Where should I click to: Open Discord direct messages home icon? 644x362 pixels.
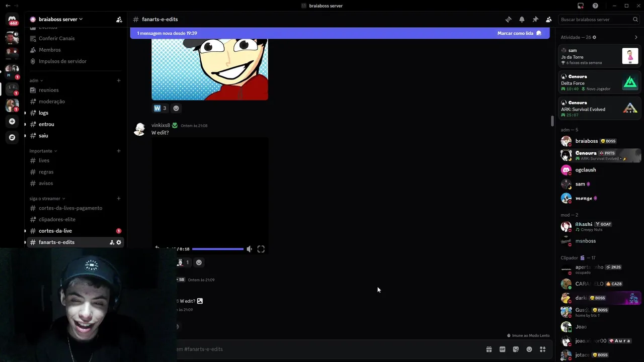click(x=12, y=20)
